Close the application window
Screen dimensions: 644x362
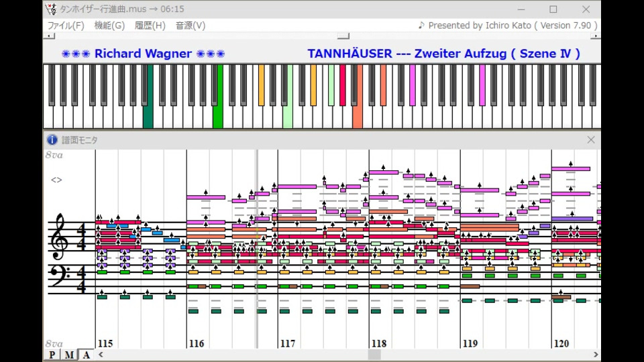586,9
